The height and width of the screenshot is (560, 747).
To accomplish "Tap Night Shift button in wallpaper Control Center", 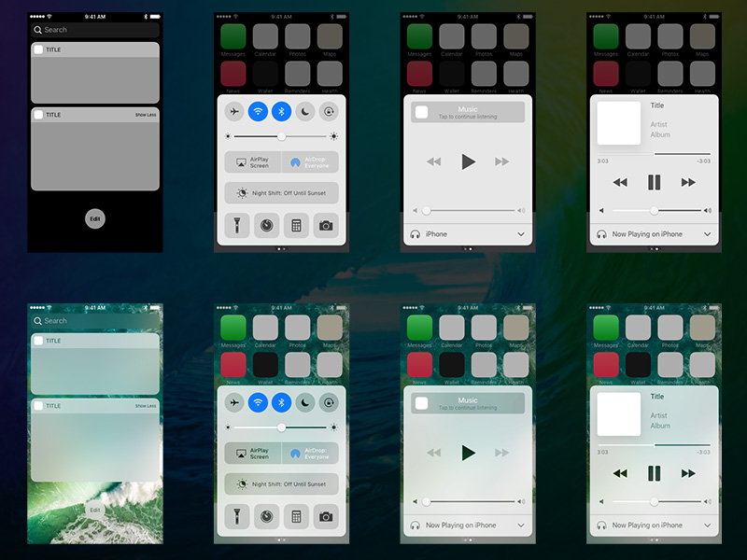I will (x=282, y=483).
